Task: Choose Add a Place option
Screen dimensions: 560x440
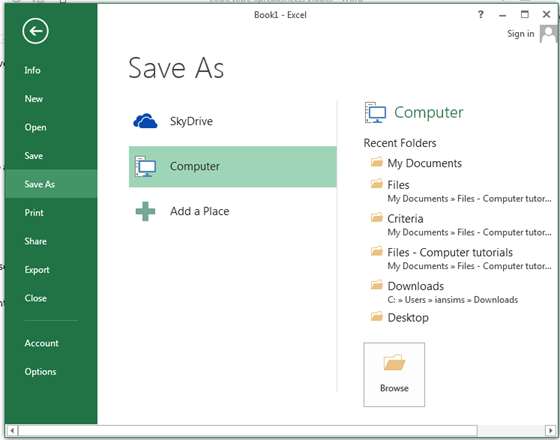Action: coord(232,211)
